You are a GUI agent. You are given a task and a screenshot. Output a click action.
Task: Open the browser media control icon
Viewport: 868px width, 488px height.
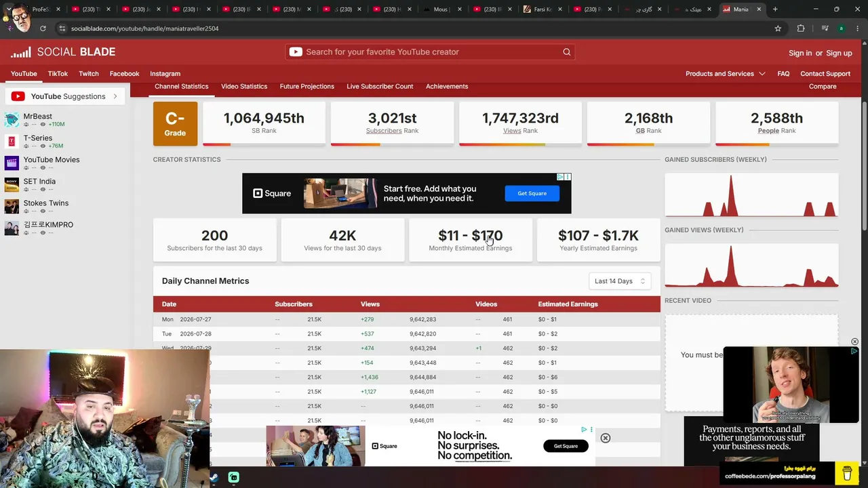pyautogui.click(x=825, y=28)
